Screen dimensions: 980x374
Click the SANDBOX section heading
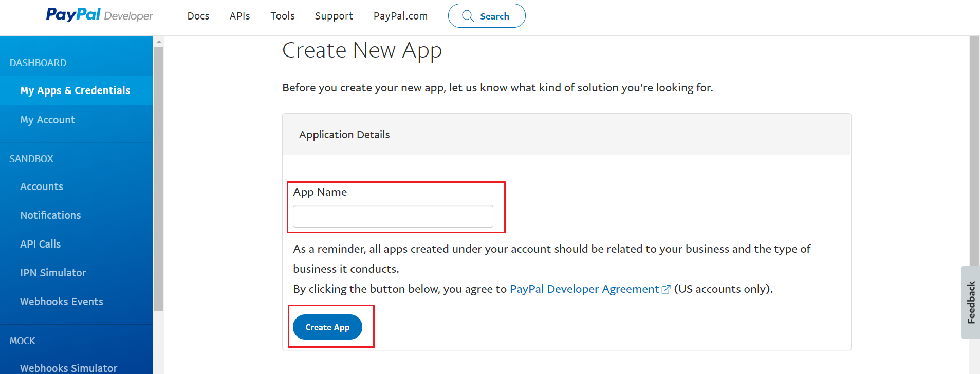[x=31, y=159]
